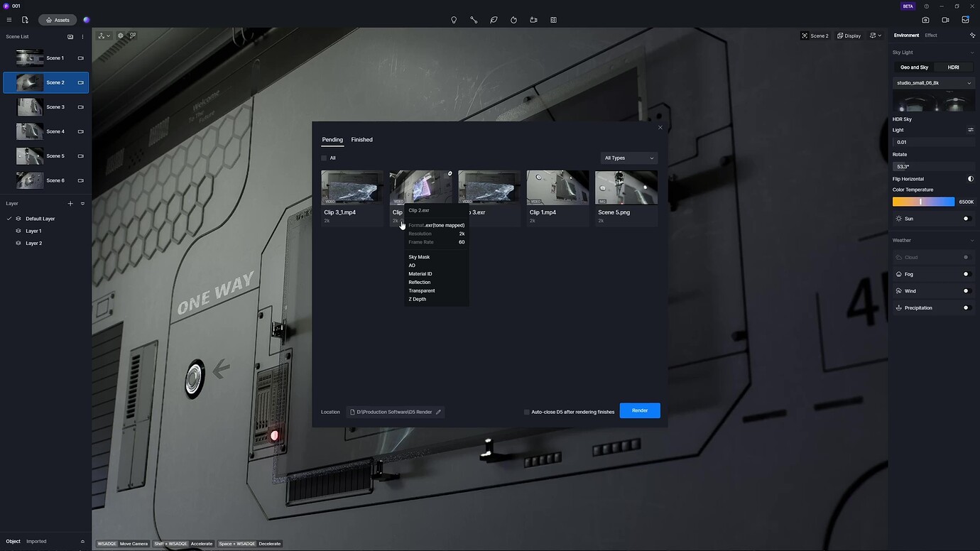Open HDR Sky Light adjustment sliders icon
Viewport: 980px width, 551px height.
971,130
